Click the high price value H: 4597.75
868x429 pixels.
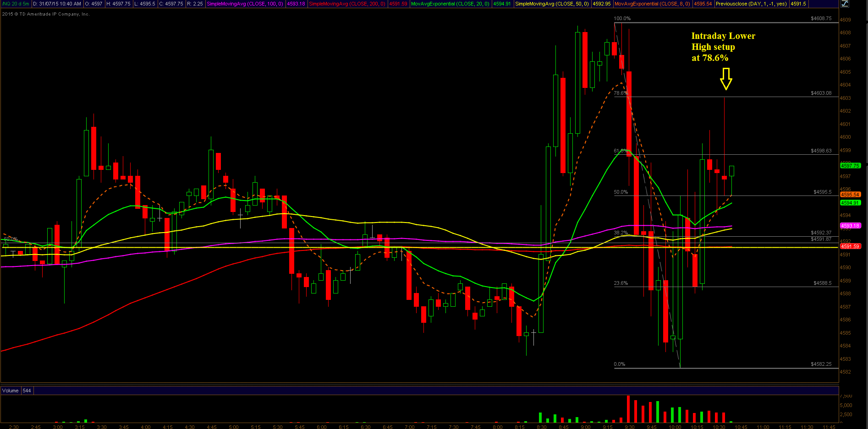click(119, 4)
